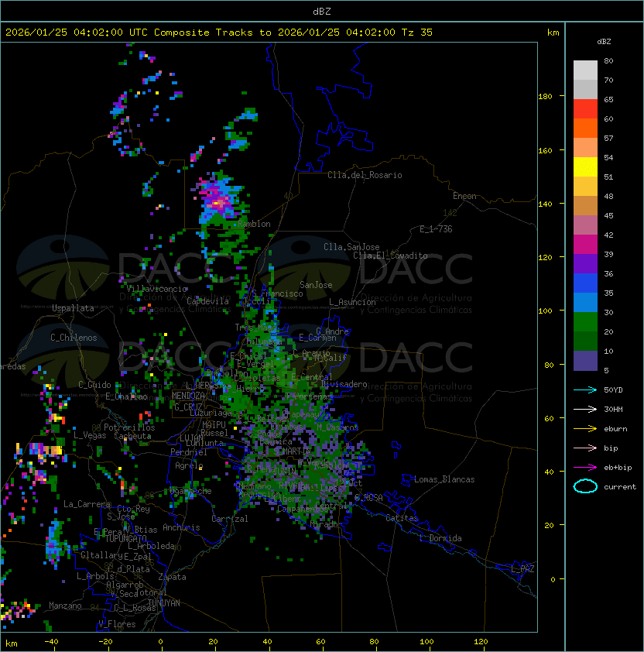
Task: Click the 'La_Carrera' map label
Action: click(x=87, y=504)
